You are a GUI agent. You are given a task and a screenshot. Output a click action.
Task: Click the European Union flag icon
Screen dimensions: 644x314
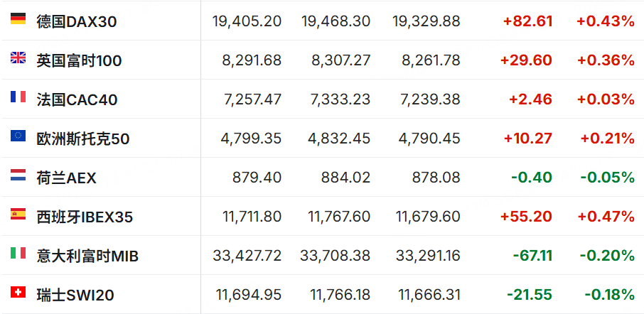tap(18, 136)
